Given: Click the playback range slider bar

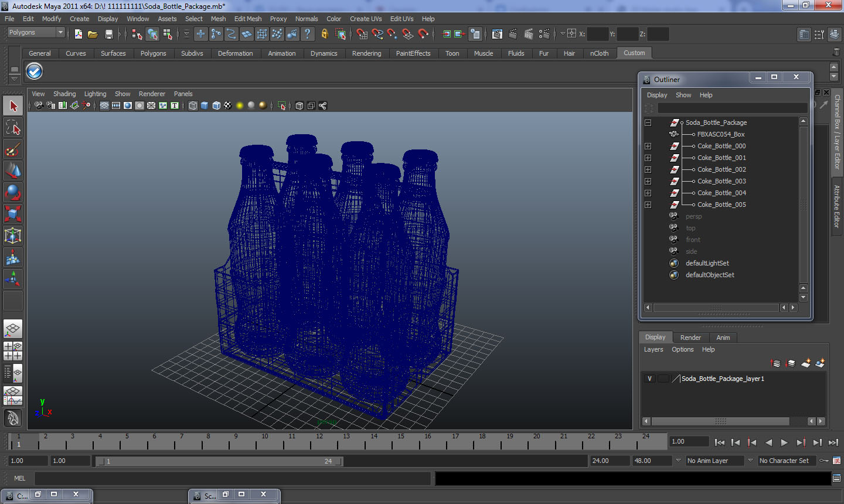Looking at the screenshot, I should click(x=219, y=461).
